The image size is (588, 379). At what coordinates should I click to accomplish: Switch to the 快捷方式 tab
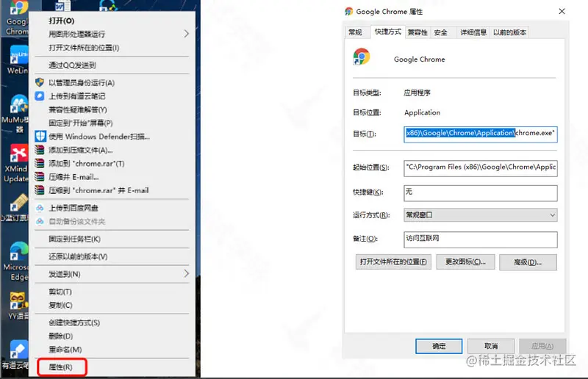click(388, 32)
